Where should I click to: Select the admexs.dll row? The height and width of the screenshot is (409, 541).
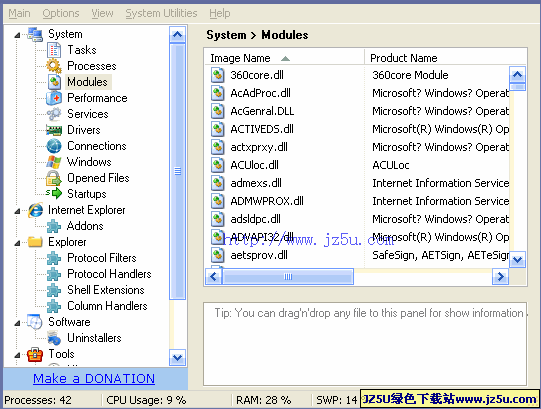pos(357,183)
